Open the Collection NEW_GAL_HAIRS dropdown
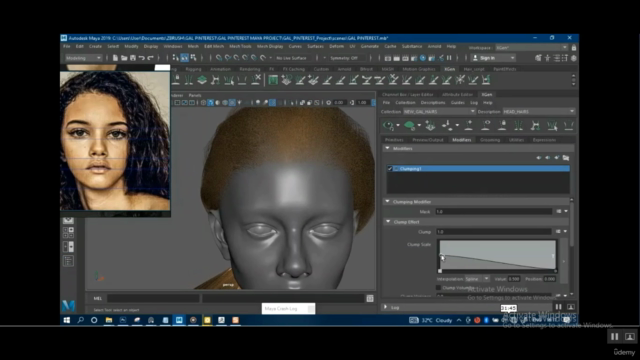The width and height of the screenshot is (640, 360). click(x=439, y=111)
